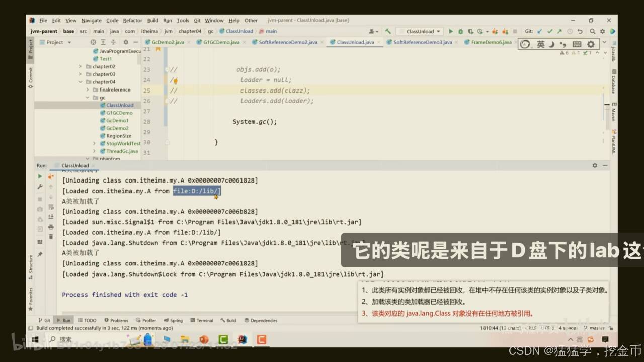Commit changes with the Git checkmark icon
This screenshot has height=362, width=644.
tap(550, 31)
